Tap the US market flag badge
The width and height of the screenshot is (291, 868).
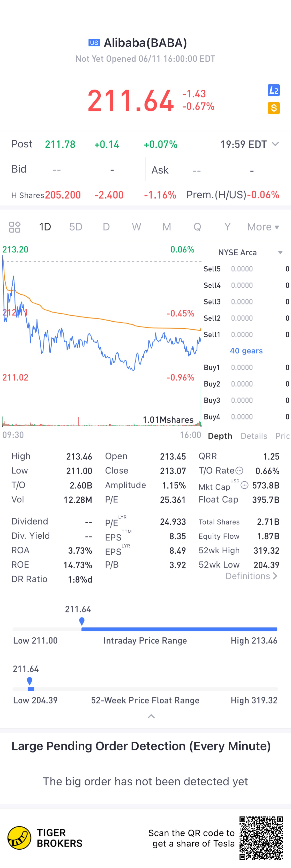click(x=94, y=43)
